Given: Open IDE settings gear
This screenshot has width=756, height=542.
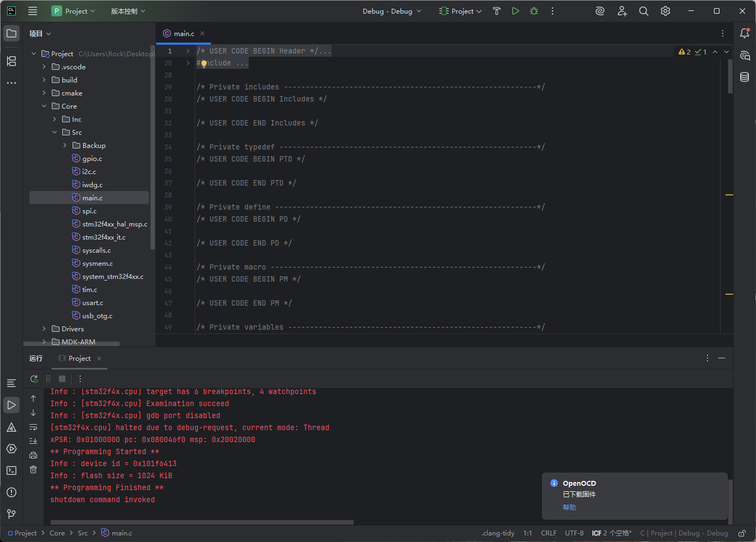Looking at the screenshot, I should click(665, 11).
